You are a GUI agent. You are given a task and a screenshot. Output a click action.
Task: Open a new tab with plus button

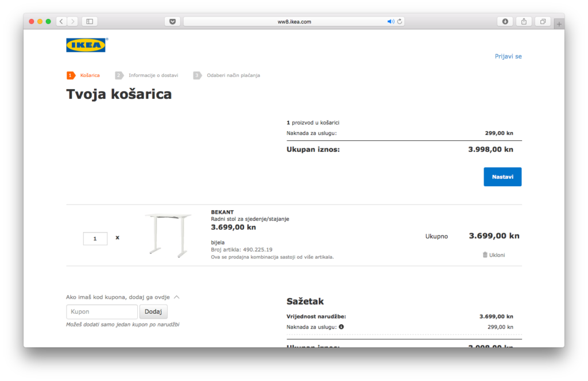click(x=559, y=24)
